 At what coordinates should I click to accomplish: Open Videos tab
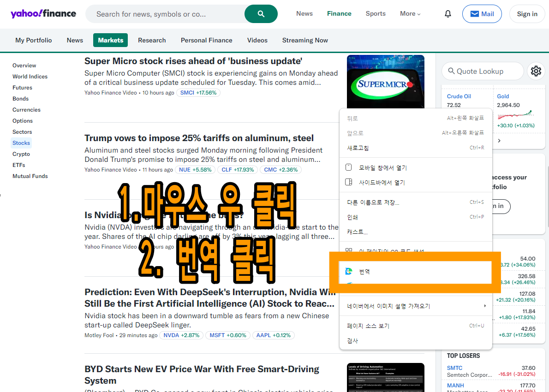[257, 40]
